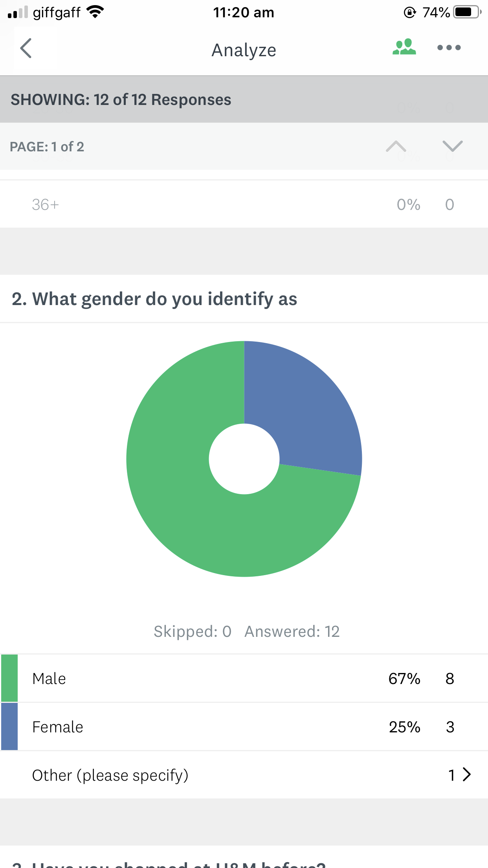
Task: Tap question 2 gender heading
Action: point(154,299)
